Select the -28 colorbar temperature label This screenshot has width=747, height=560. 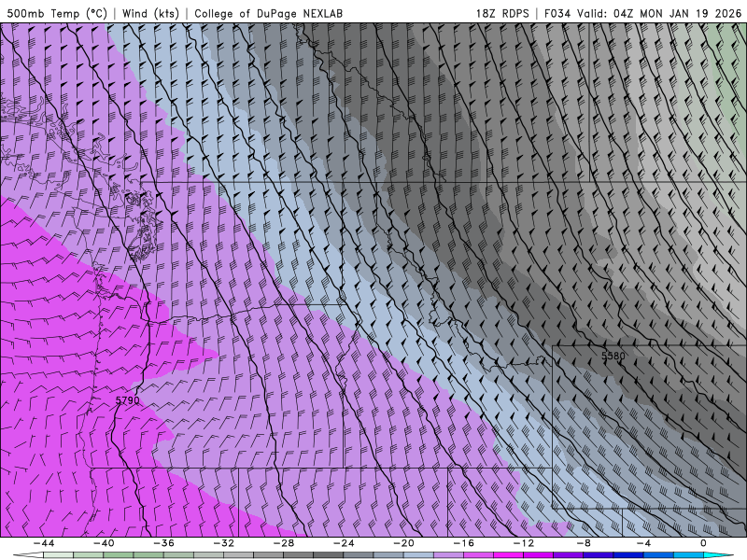point(284,543)
